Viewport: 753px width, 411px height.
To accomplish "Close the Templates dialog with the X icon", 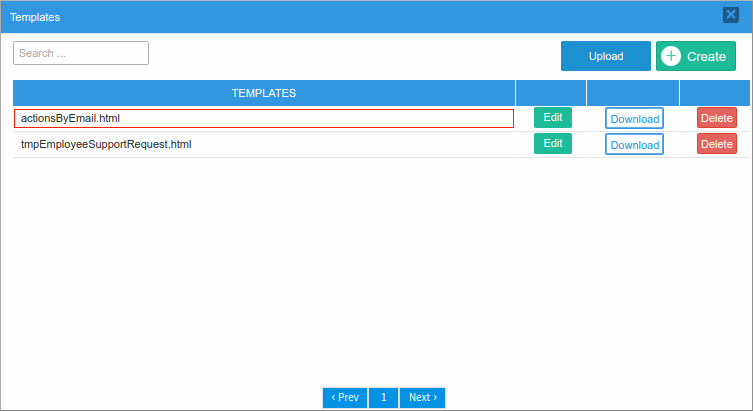I will pyautogui.click(x=731, y=15).
